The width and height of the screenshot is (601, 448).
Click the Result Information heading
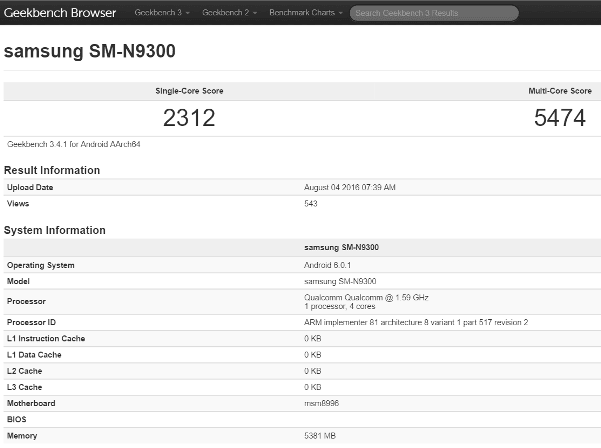[52, 170]
